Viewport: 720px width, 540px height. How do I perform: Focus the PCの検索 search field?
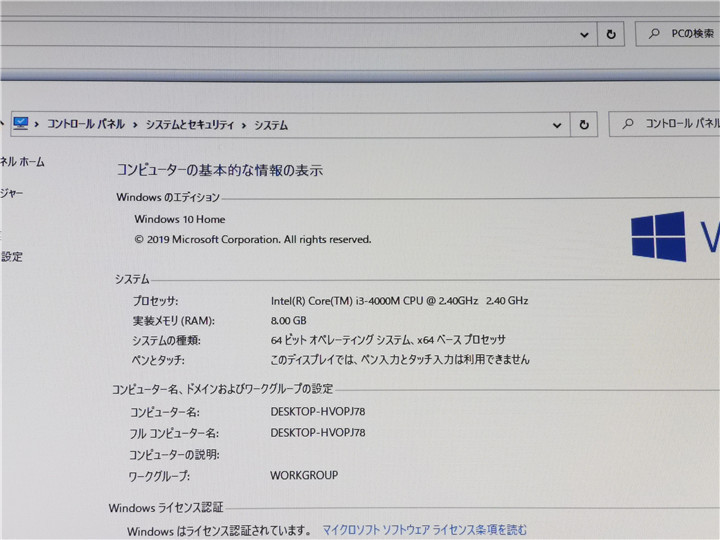678,34
